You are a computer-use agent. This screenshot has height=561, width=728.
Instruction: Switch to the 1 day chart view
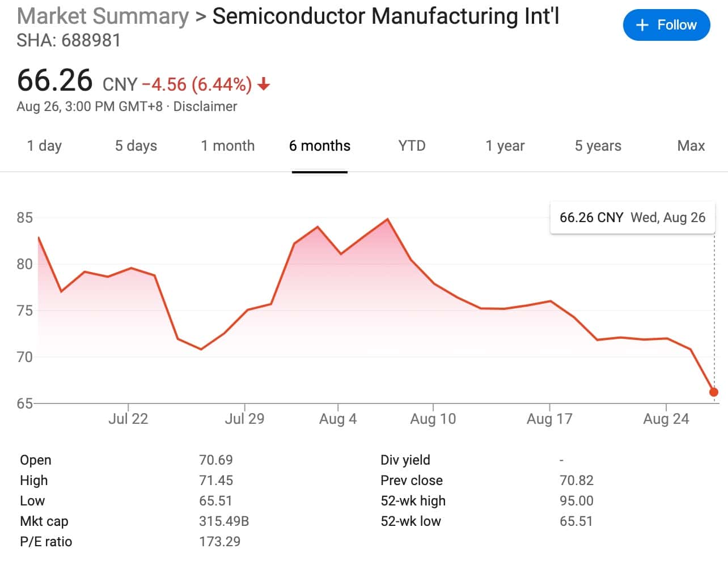click(x=44, y=146)
